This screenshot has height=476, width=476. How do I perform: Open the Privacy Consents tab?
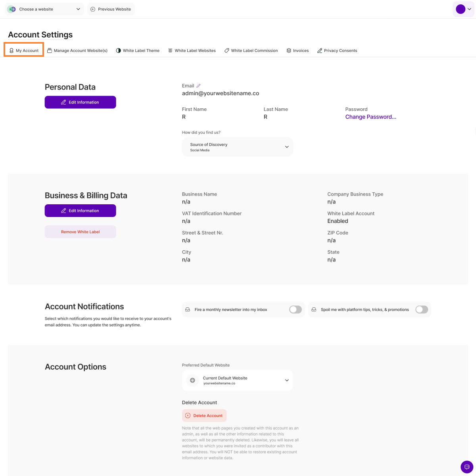(337, 50)
